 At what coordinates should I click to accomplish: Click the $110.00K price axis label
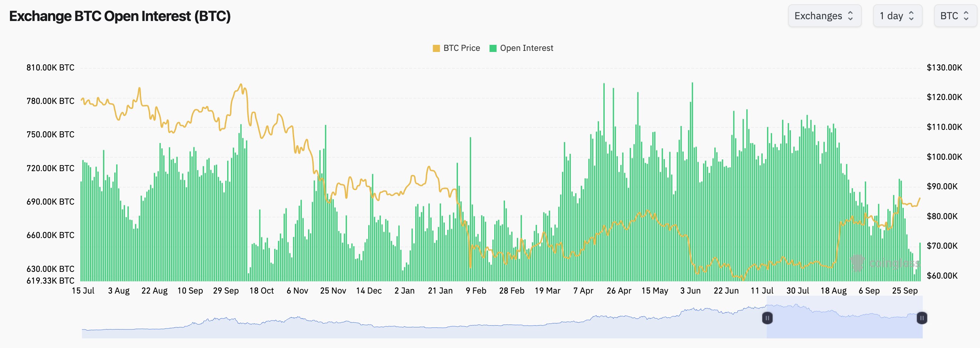click(x=944, y=127)
